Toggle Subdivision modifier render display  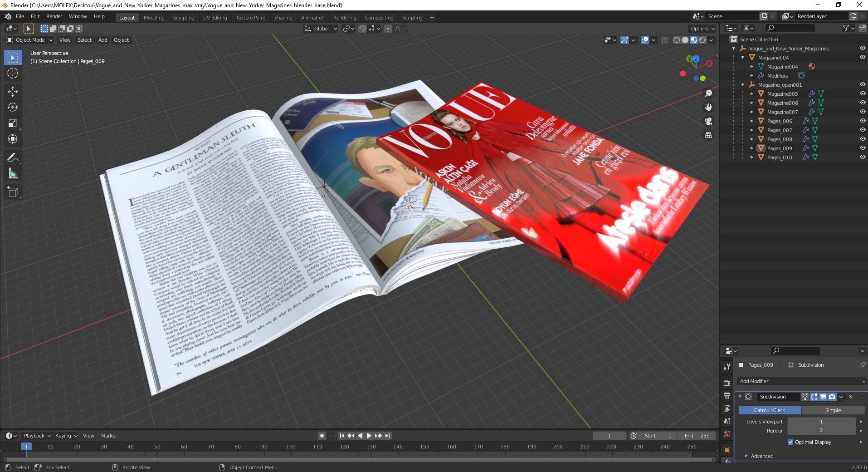pos(832,397)
